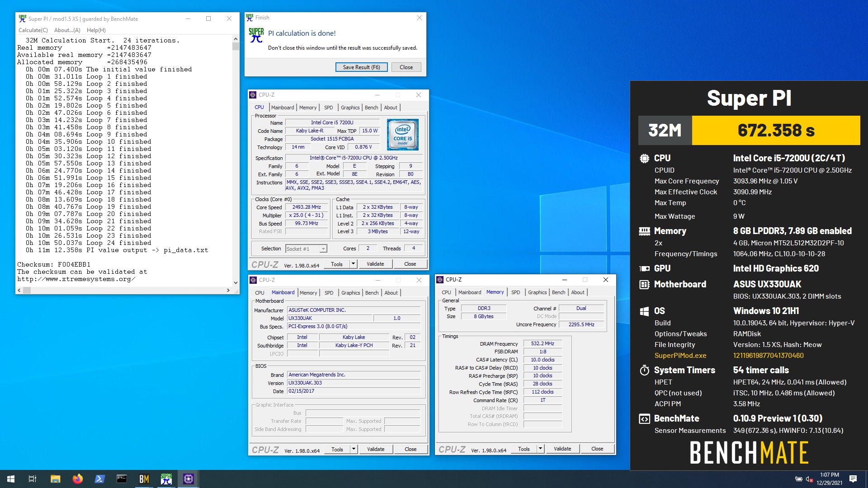
Task: Open the Windows Start menu
Action: (11, 479)
